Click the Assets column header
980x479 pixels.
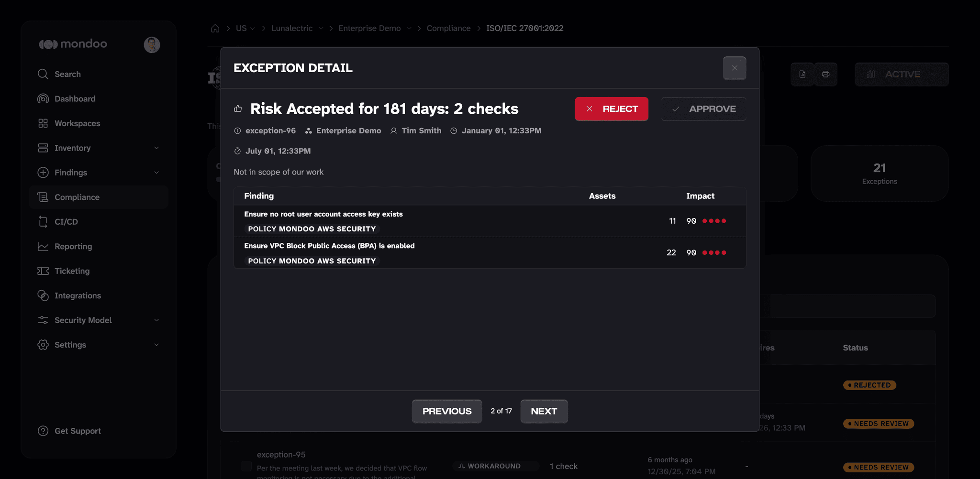[x=602, y=196]
